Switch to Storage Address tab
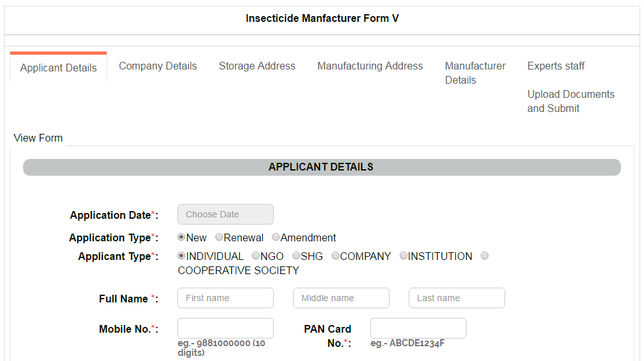 tap(257, 66)
